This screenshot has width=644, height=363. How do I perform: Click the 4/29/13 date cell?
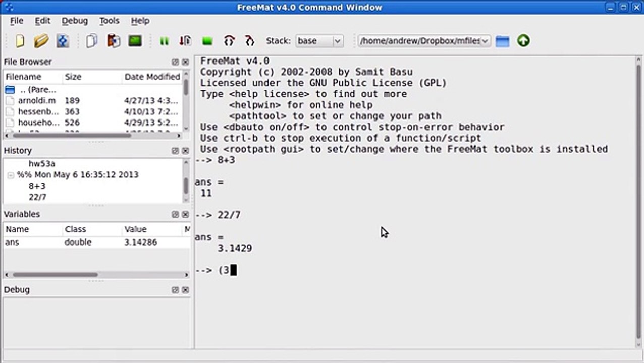[151, 123]
